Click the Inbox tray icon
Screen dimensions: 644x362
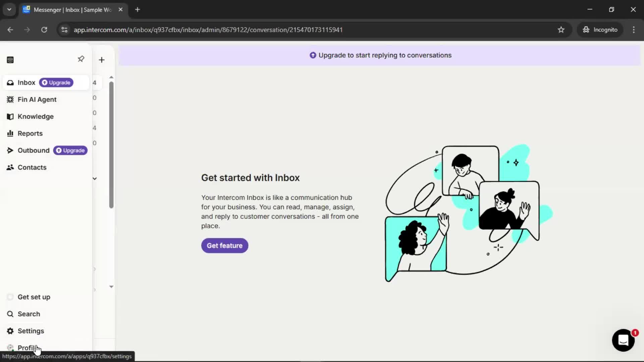click(10, 82)
